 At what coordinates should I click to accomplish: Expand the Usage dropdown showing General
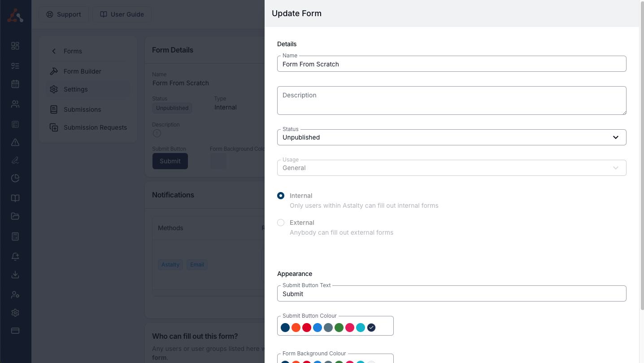point(451,168)
